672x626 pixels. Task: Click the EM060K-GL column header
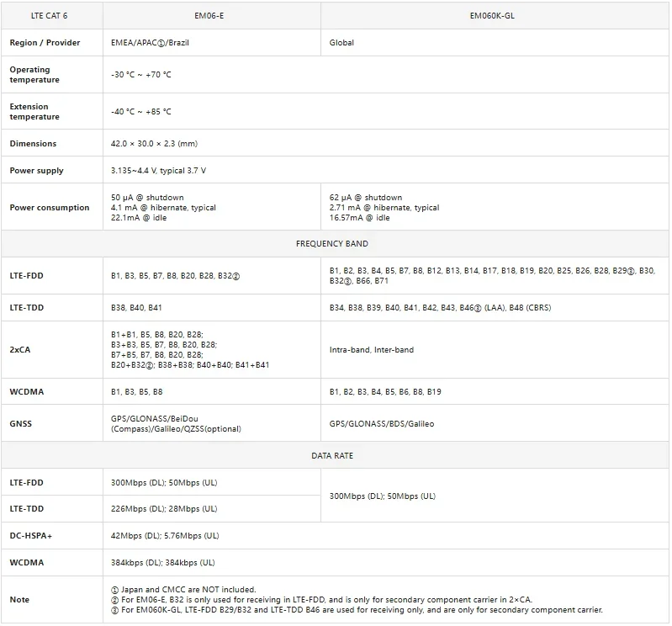click(495, 15)
